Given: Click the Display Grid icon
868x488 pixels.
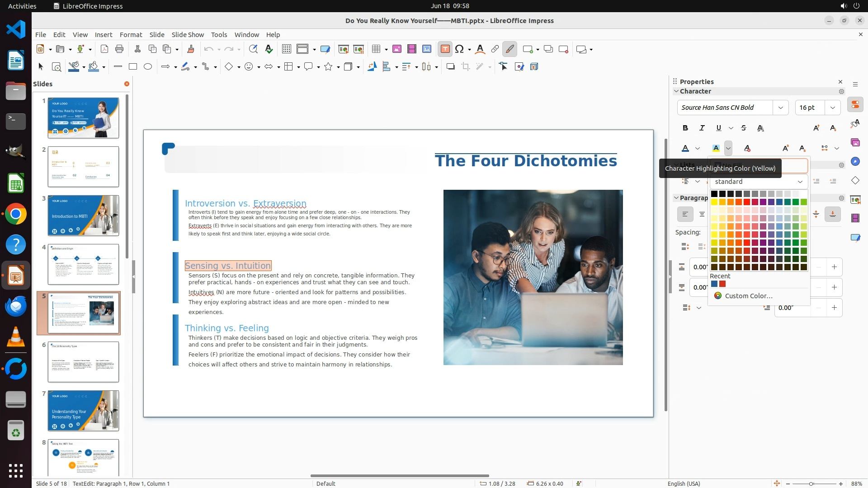Looking at the screenshot, I should [286, 49].
